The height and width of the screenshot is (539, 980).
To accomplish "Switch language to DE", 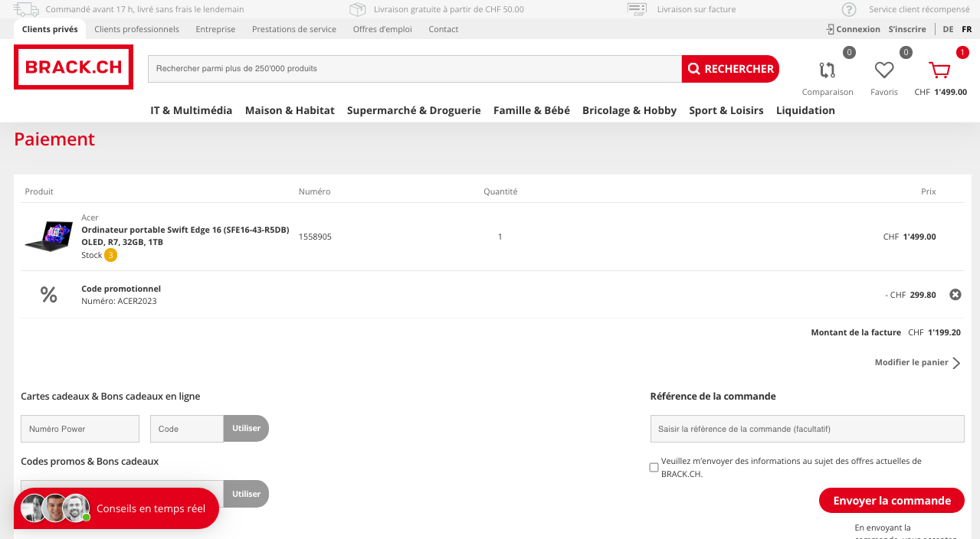I will (948, 29).
